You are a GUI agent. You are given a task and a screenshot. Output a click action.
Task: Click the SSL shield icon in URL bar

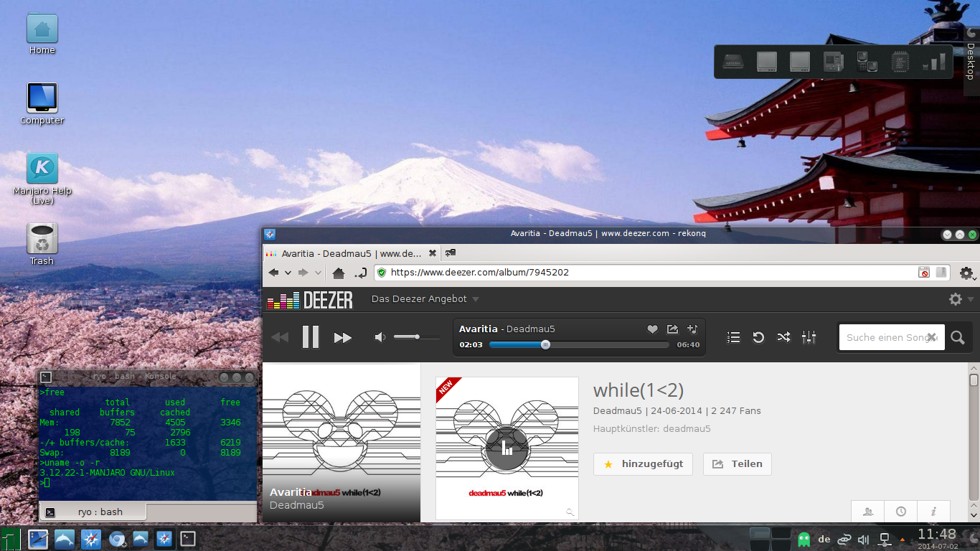(x=382, y=273)
